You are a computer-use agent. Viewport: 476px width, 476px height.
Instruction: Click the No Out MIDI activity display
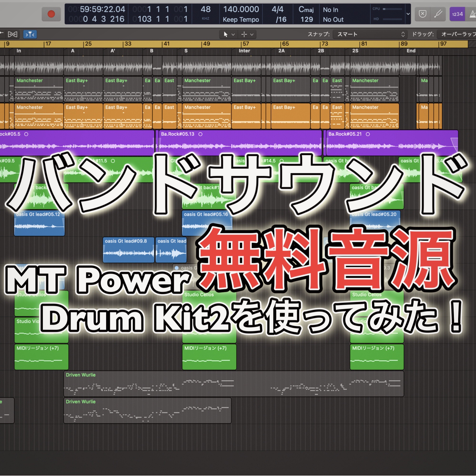tap(333, 20)
